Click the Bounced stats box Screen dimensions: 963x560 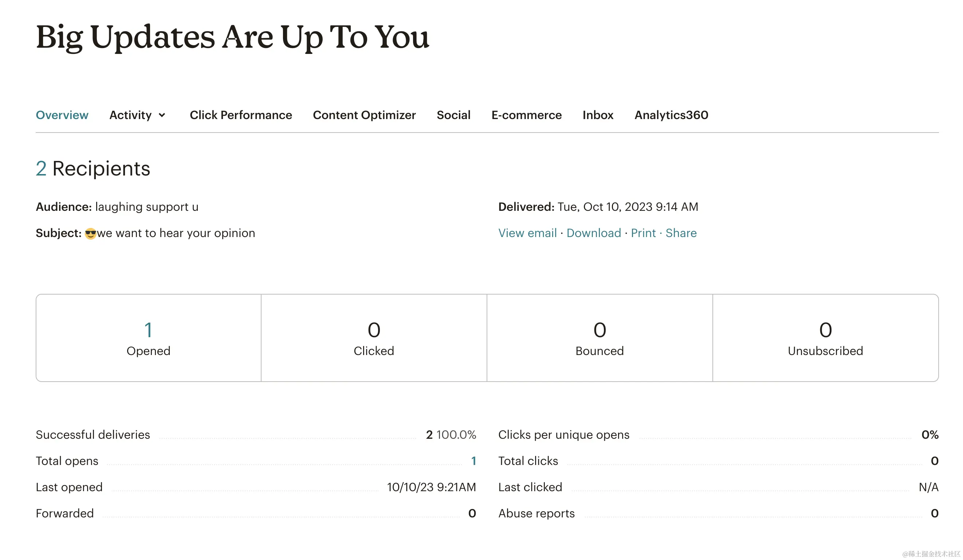tap(599, 338)
